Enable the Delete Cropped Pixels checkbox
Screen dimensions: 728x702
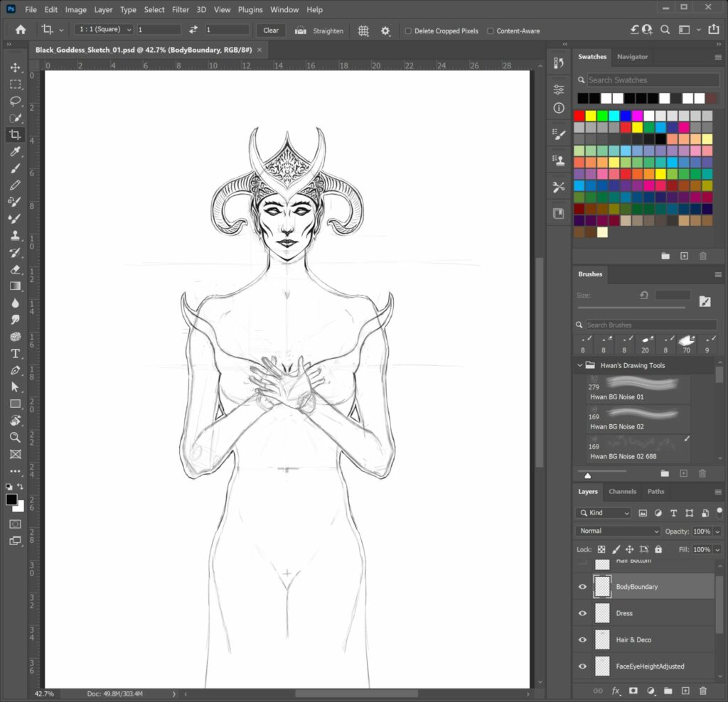(x=408, y=31)
